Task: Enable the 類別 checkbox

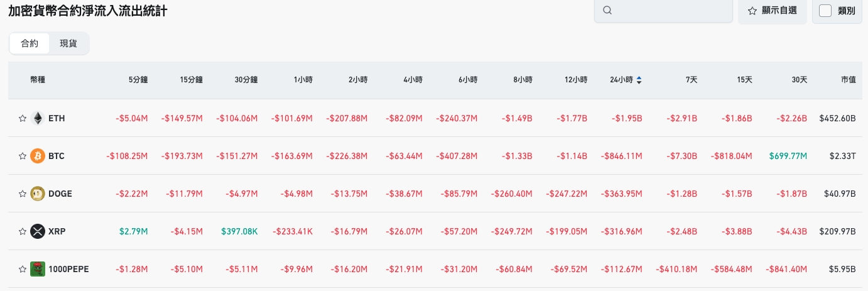Action: pyautogui.click(x=826, y=11)
